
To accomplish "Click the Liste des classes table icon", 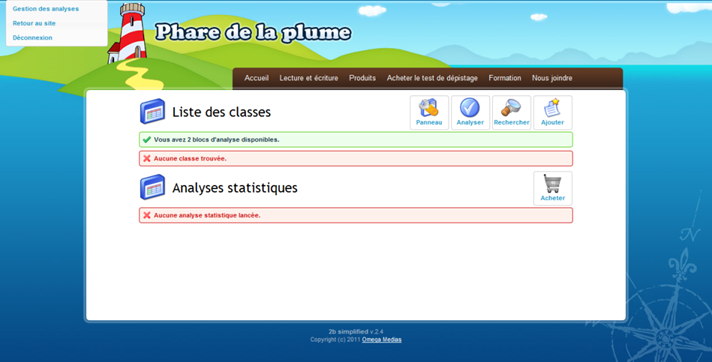I will pyautogui.click(x=152, y=111).
